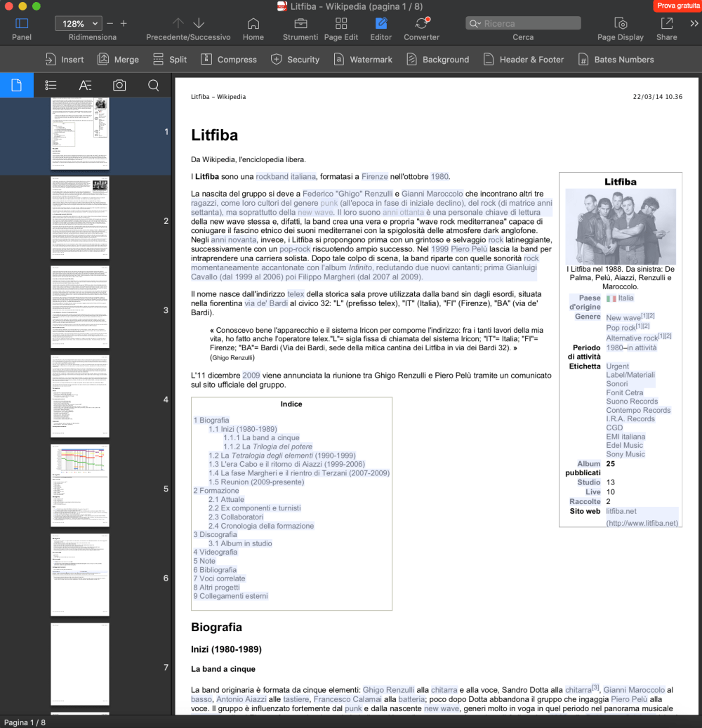Switch to the sidebar search tab
The height and width of the screenshot is (728, 702).
tap(154, 86)
